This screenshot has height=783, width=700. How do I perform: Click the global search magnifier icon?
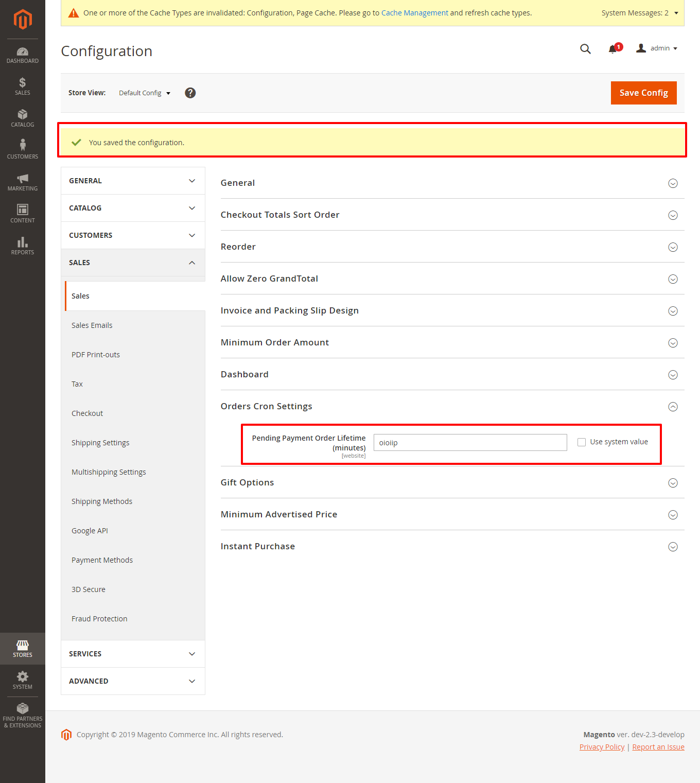[585, 48]
